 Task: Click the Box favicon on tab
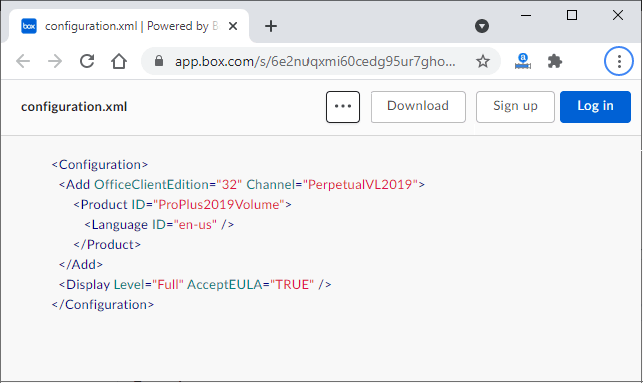(x=29, y=26)
